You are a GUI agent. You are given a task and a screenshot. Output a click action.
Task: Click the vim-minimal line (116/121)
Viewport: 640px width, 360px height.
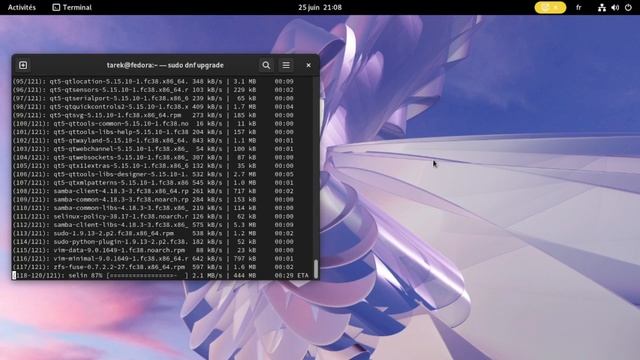153,258
